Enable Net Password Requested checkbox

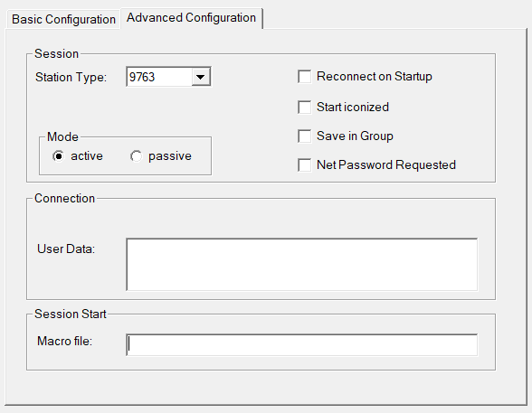[x=304, y=165]
